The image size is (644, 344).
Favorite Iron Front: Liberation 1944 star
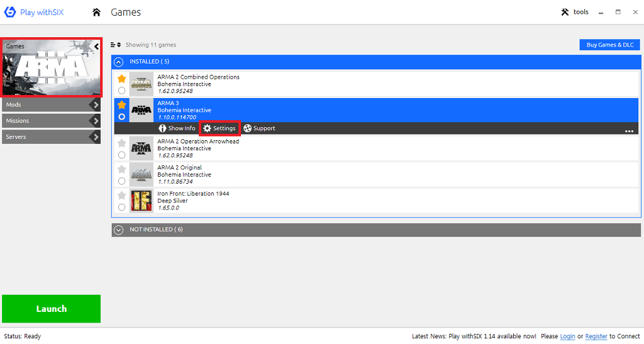(x=121, y=195)
